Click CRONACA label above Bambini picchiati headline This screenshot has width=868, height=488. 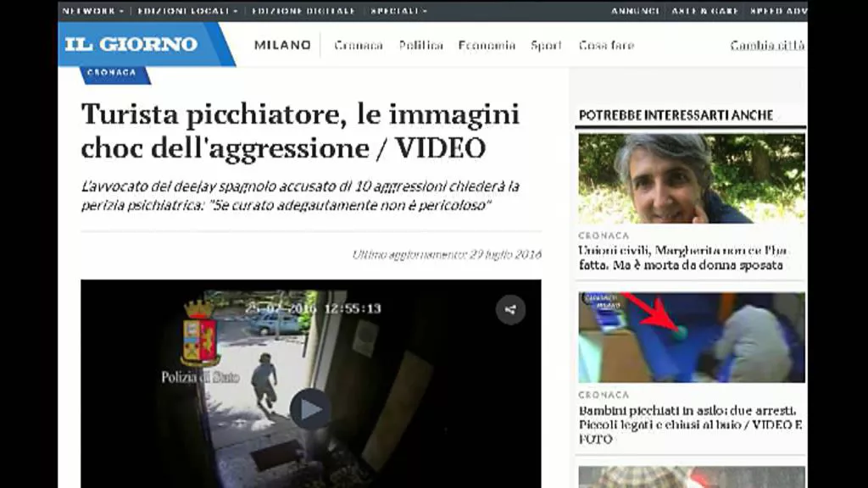604,395
